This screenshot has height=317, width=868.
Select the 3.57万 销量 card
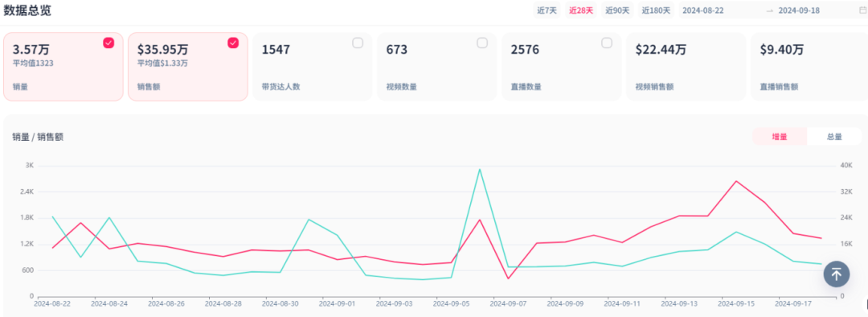point(63,67)
